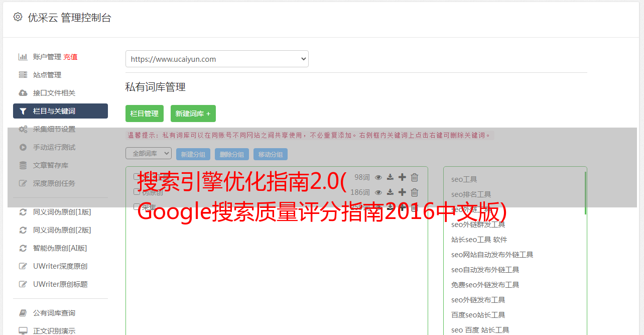
Task: Click the gear icon beside 优采云 管理控制台
Action: pyautogui.click(x=18, y=17)
